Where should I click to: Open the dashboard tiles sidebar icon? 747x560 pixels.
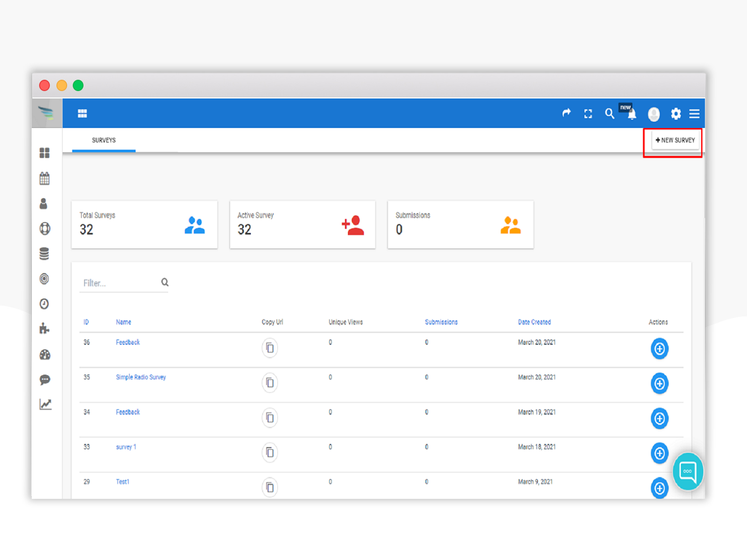pyautogui.click(x=44, y=153)
